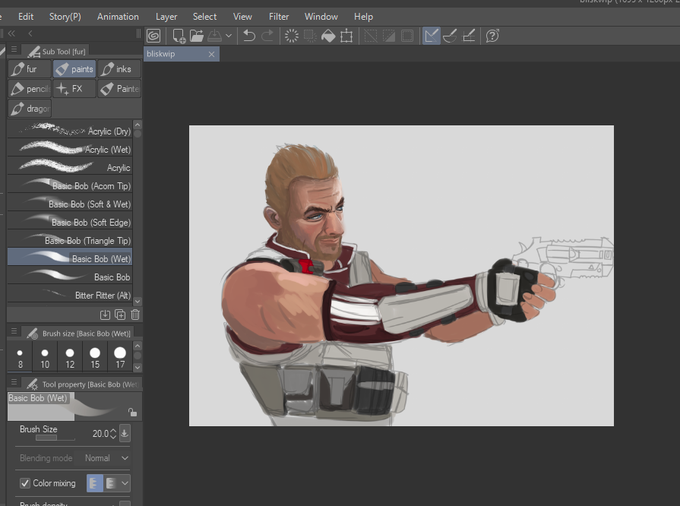Open Brush Size dynamics settings button
Image resolution: width=680 pixels, height=506 pixels.
124,433
